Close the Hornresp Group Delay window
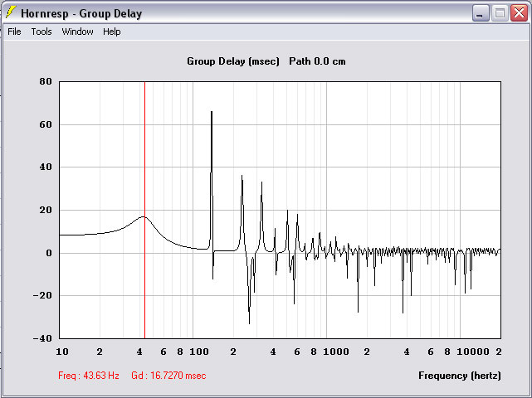 pyautogui.click(x=519, y=13)
